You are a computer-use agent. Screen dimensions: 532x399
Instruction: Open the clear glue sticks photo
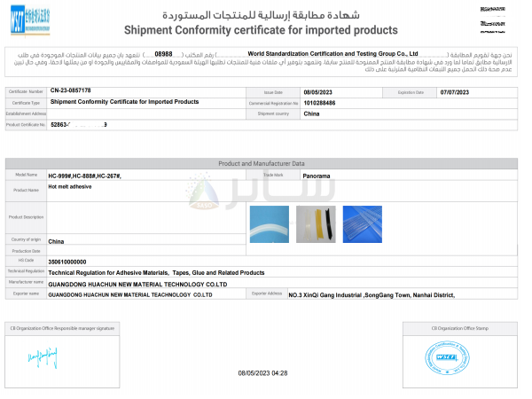click(368, 224)
